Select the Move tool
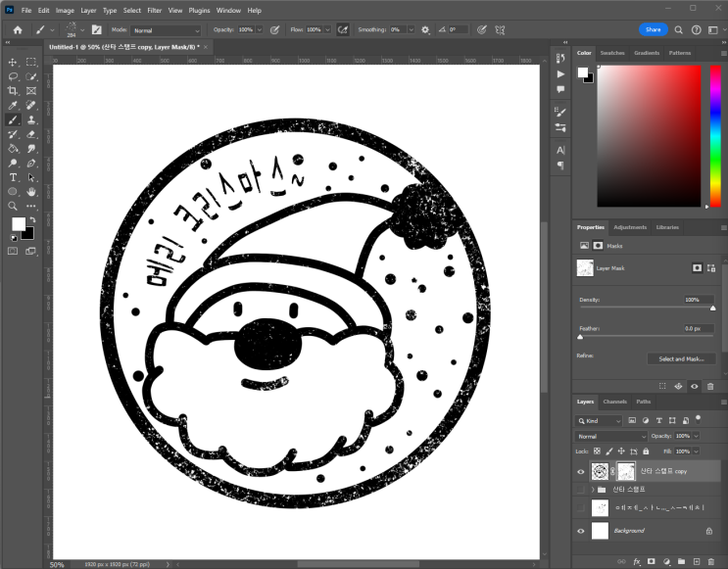This screenshot has width=728, height=569. point(13,62)
